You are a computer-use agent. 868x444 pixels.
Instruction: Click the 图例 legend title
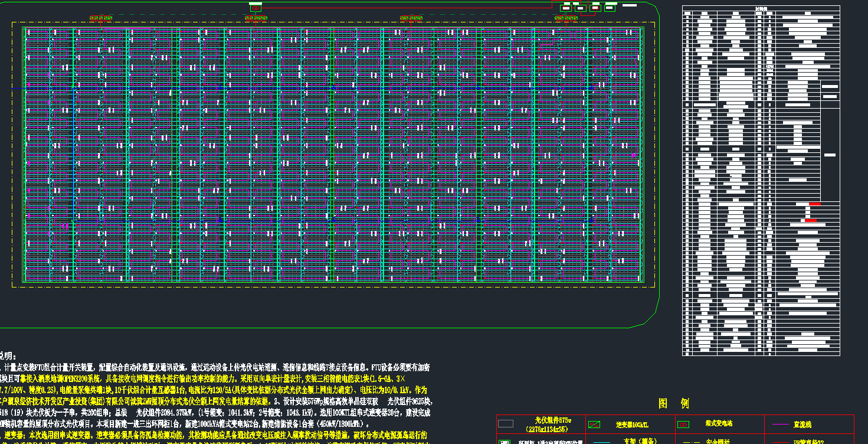(673, 404)
